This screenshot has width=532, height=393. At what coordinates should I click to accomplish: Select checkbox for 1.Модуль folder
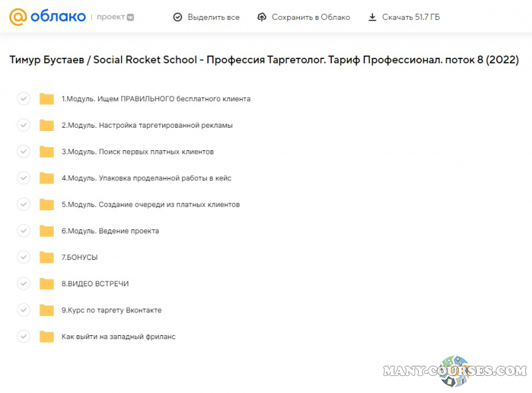(23, 99)
